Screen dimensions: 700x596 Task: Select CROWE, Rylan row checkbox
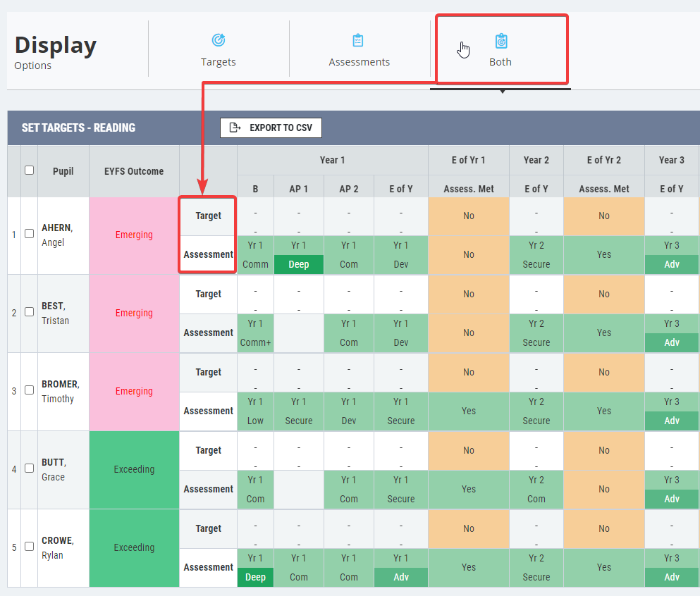(x=29, y=547)
